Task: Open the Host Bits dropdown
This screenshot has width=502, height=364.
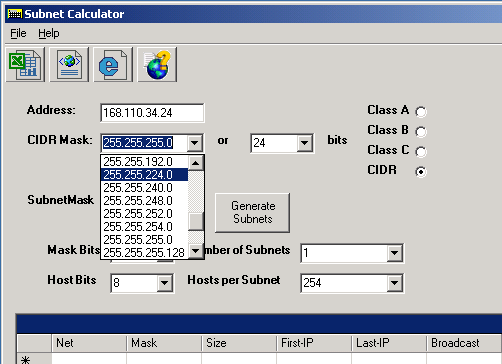Action: click(164, 283)
